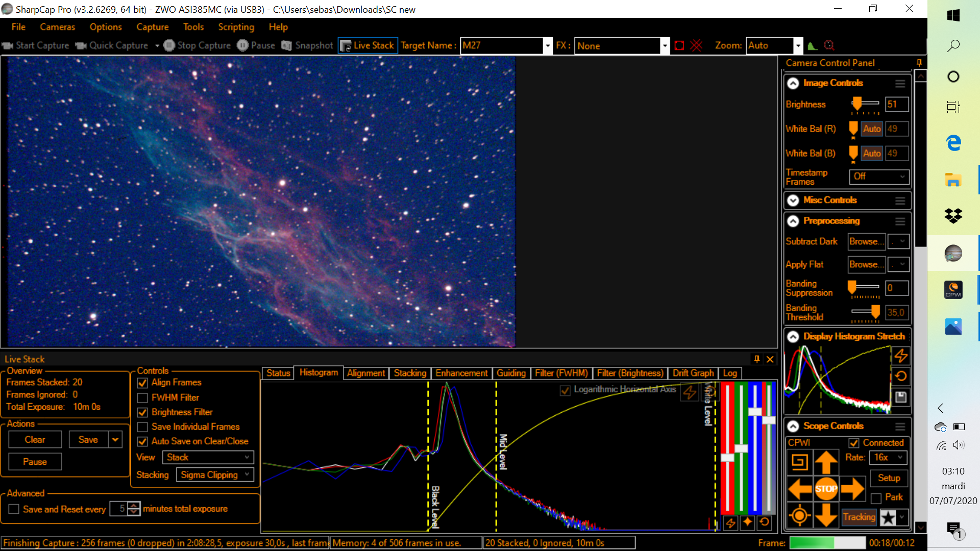The width and height of the screenshot is (980, 551).
Task: Toggle Align Frames checkbox
Action: tap(142, 383)
